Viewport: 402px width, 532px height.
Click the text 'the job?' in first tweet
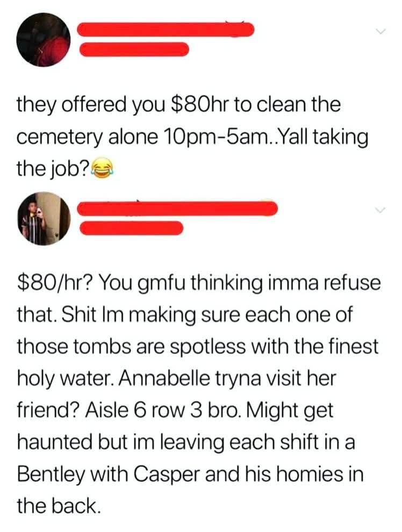53,169
